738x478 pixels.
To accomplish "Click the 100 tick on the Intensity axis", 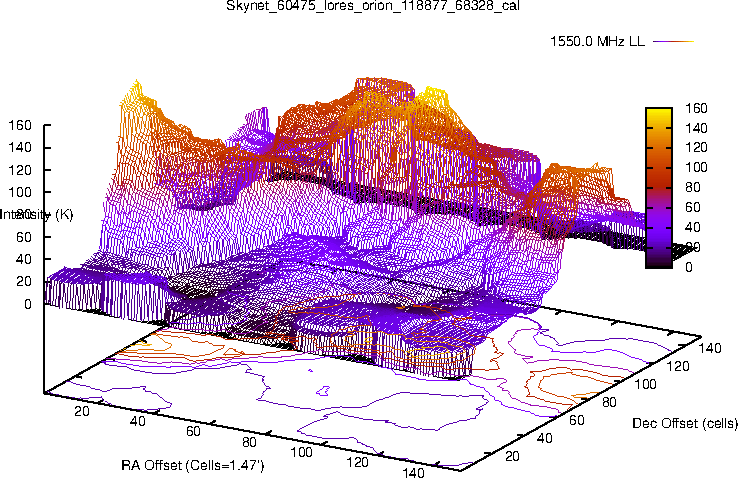I will coord(20,192).
